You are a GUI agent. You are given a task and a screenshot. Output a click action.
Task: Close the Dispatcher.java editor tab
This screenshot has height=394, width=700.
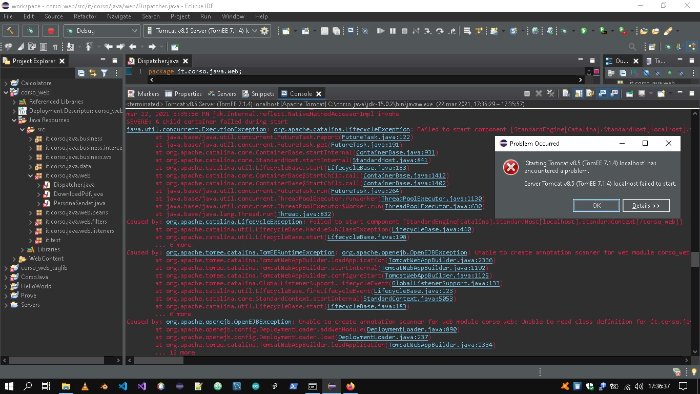(x=185, y=61)
